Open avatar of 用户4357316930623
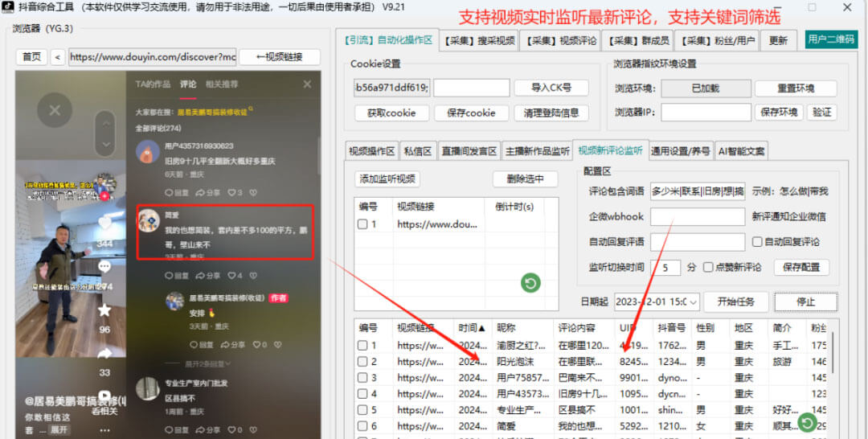 tap(148, 151)
